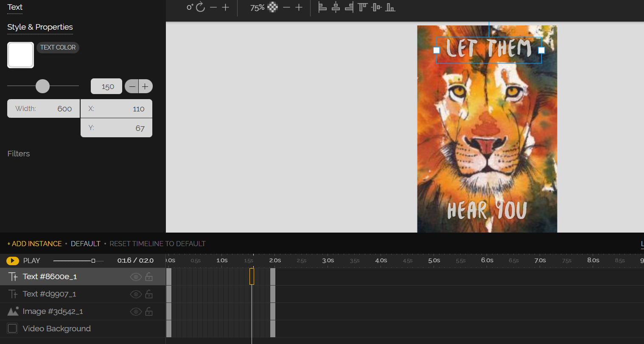The width and height of the screenshot is (644, 344).
Task: Align selection to left edge
Action: 322,7
